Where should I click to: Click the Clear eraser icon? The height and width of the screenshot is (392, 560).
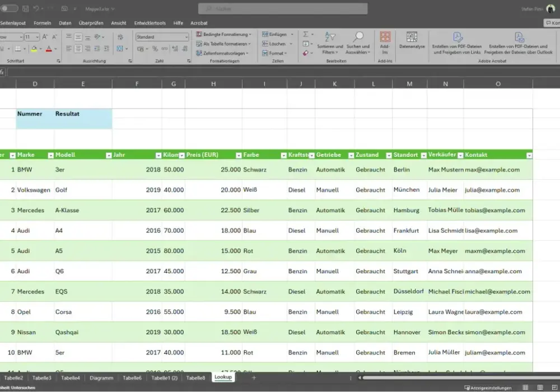point(305,53)
